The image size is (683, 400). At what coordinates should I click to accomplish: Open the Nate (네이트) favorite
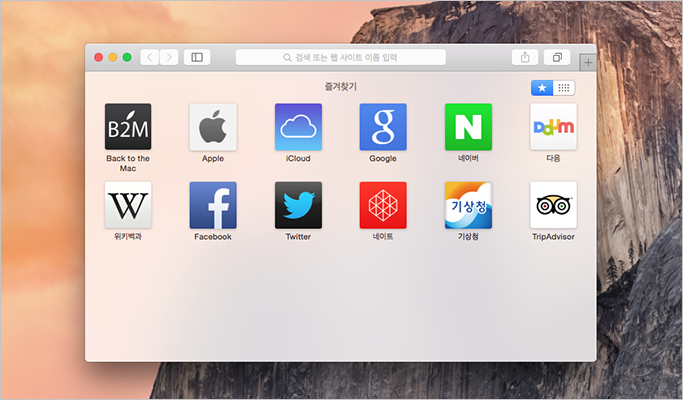click(x=383, y=205)
